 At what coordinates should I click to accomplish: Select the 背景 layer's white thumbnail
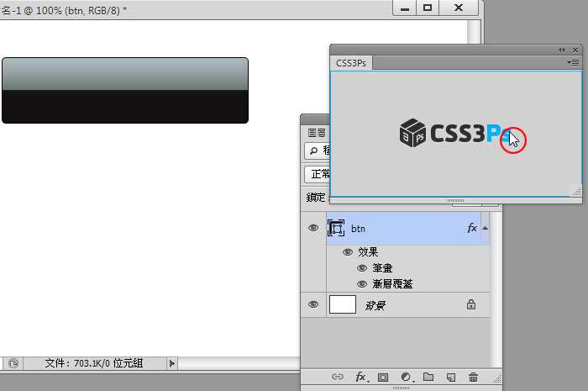tap(343, 304)
